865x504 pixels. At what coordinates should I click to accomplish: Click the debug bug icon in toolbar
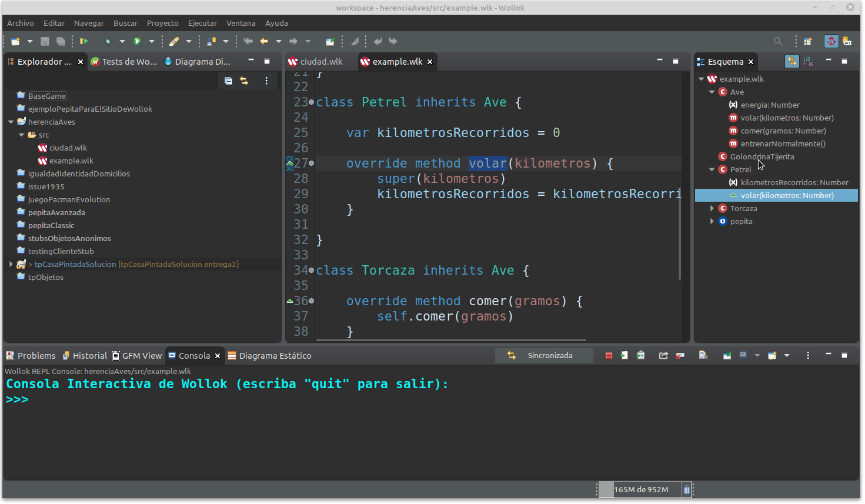(108, 41)
